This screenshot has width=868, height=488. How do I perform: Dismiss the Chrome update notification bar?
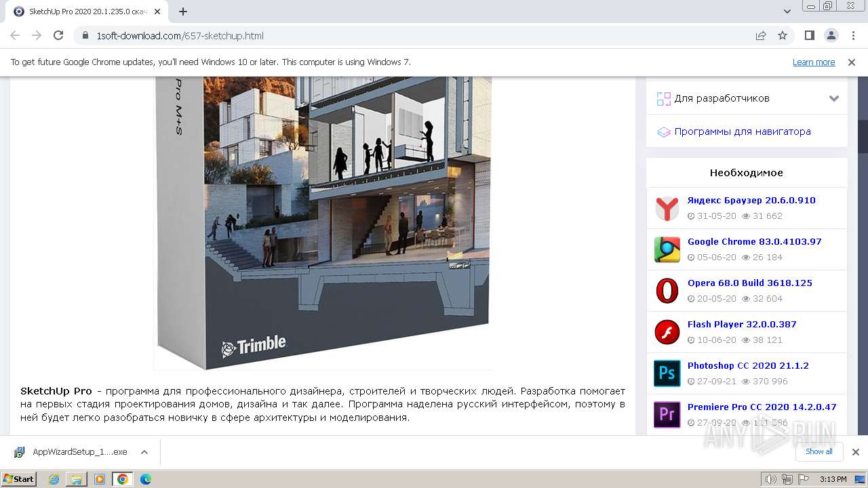[852, 62]
